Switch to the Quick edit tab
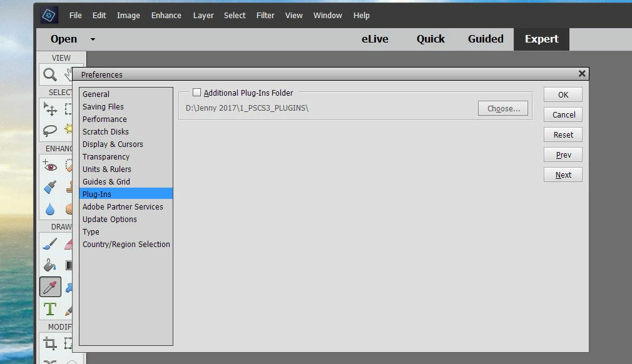Viewport: 632px width, 364px height. point(431,39)
